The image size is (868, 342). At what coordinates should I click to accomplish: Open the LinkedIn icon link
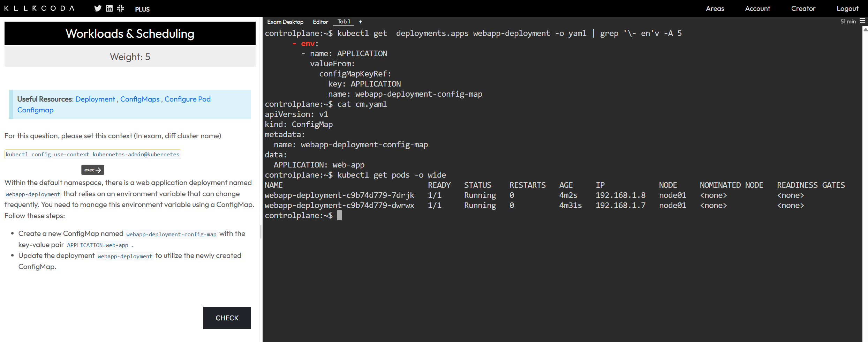click(x=109, y=8)
